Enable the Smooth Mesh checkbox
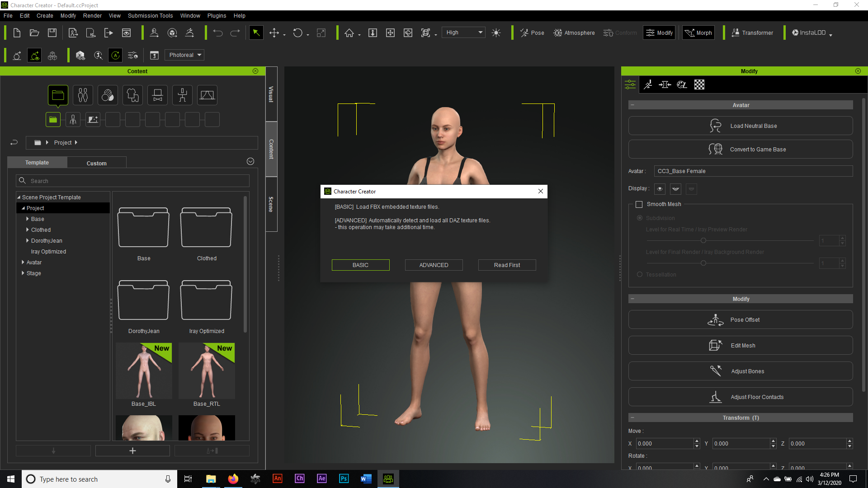868x488 pixels. coord(639,204)
